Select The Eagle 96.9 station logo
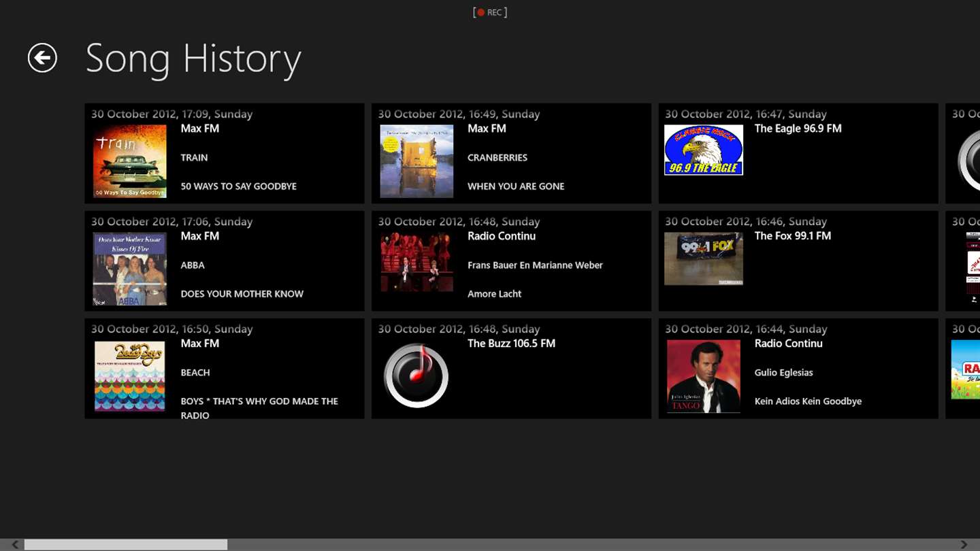Viewport: 980px width, 551px height. point(704,150)
